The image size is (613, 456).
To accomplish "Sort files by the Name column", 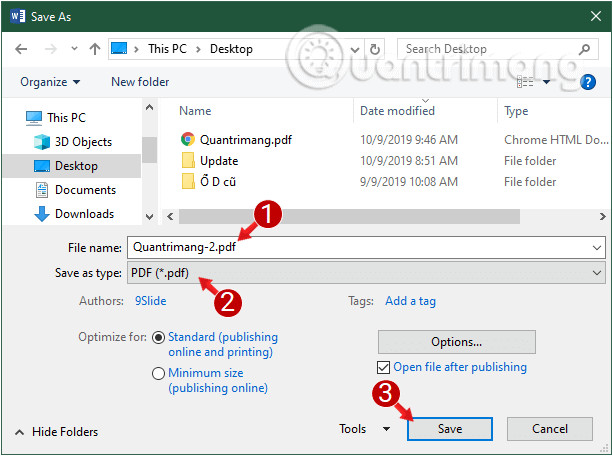I will [x=195, y=111].
